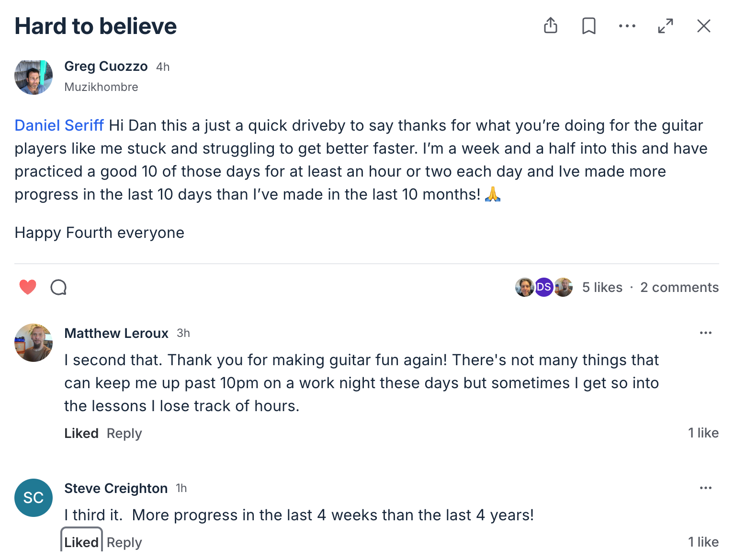The image size is (746, 560).
Task: View the 5 likes list
Action: [x=602, y=287]
